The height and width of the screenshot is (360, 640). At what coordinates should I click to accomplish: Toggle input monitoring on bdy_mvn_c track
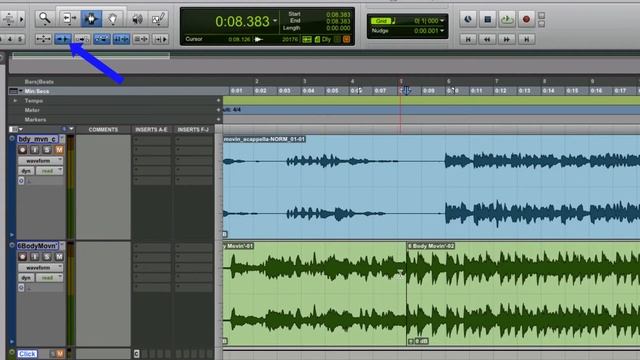pyautogui.click(x=35, y=150)
